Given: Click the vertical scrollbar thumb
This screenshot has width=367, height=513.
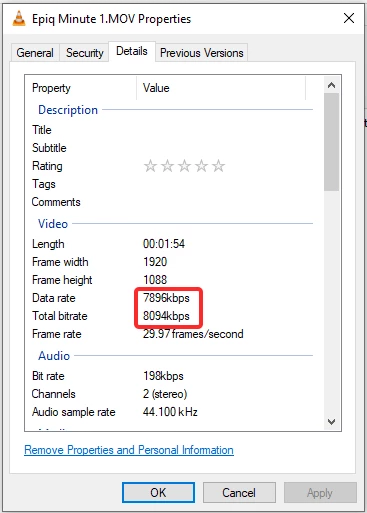Looking at the screenshot, I should tap(331, 142).
